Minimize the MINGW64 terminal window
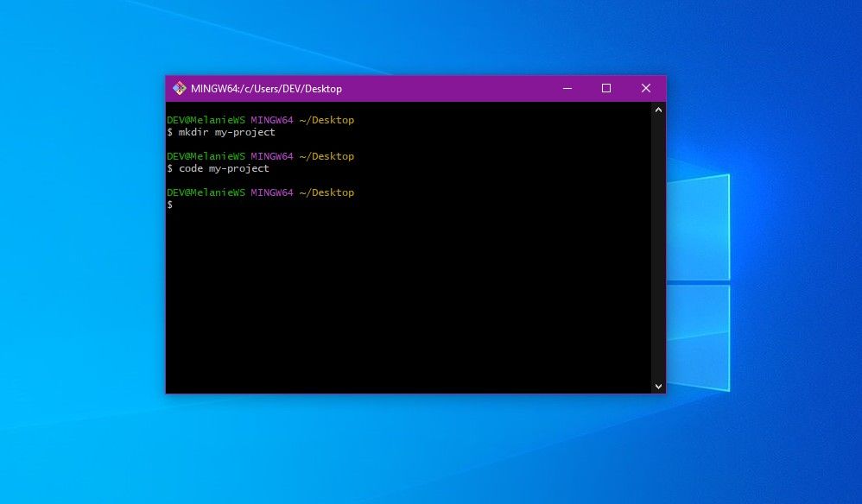 click(567, 88)
